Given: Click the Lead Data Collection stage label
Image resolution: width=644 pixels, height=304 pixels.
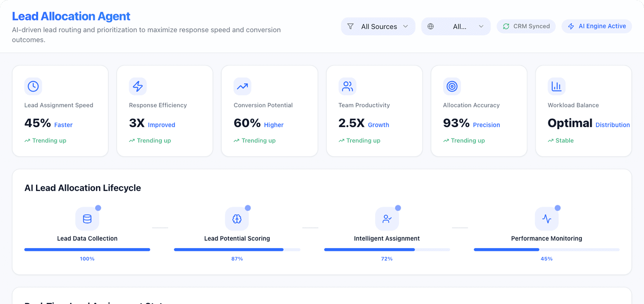Looking at the screenshot, I should coord(87,238).
